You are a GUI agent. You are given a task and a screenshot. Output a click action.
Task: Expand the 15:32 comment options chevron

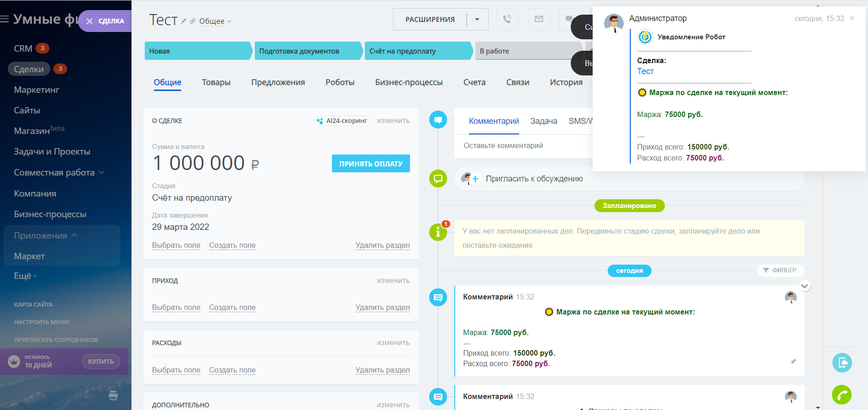(805, 286)
